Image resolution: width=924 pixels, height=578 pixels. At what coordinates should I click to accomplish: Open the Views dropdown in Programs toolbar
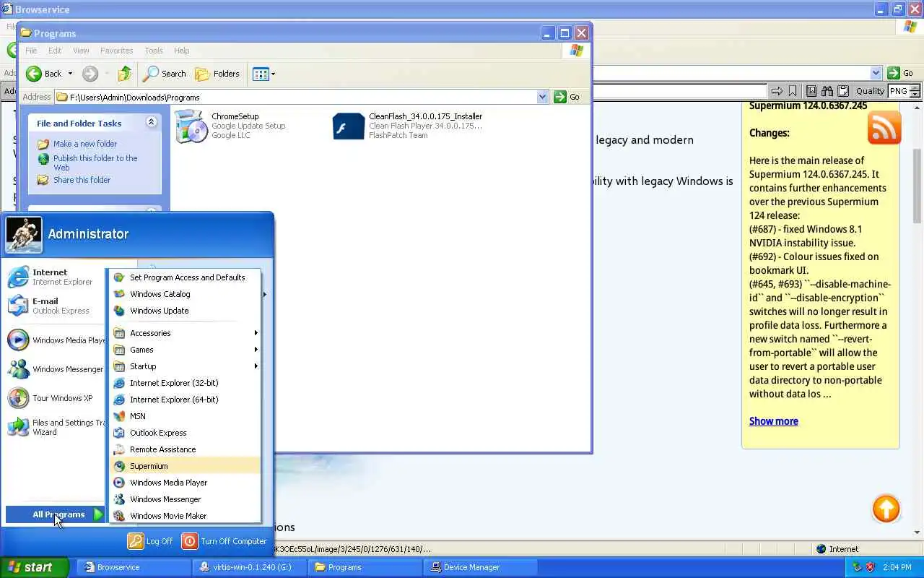(x=264, y=74)
